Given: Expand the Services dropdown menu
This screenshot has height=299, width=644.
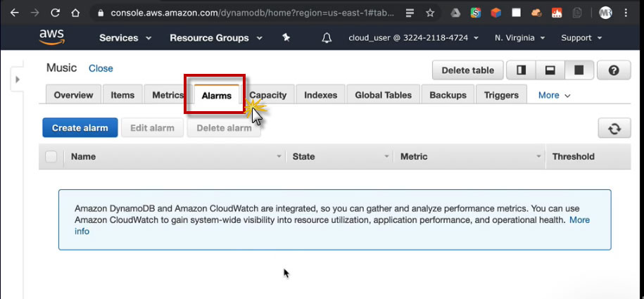Looking at the screenshot, I should point(125,38).
